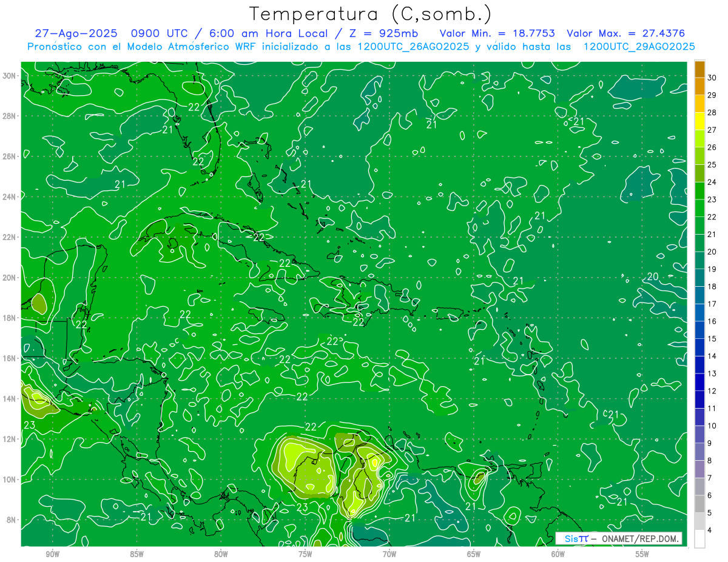The height and width of the screenshot is (562, 728).
Task: Click the dark orange swatch above legend value 30
Action: (x=699, y=69)
